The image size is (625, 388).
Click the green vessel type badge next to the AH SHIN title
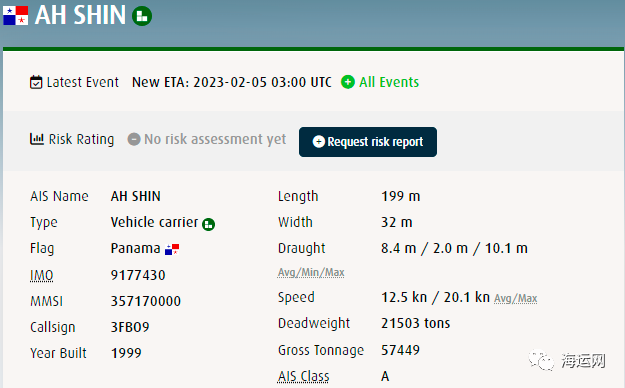pyautogui.click(x=142, y=16)
